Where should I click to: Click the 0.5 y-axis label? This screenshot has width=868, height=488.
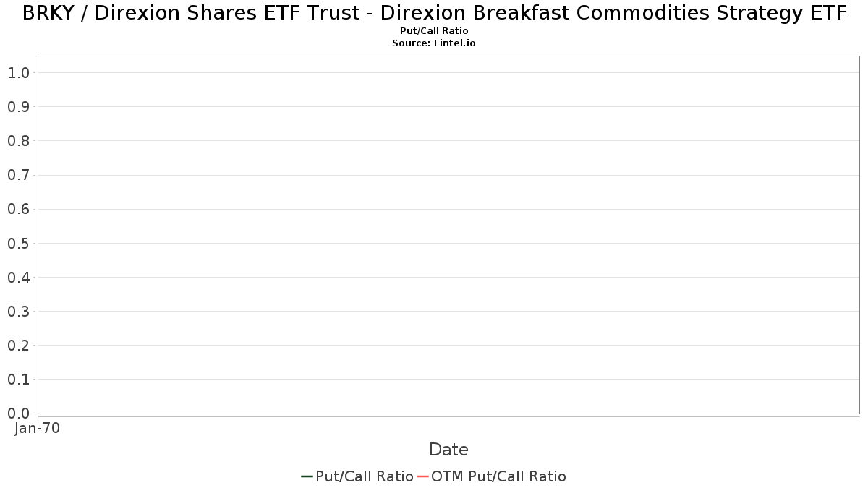(x=19, y=243)
